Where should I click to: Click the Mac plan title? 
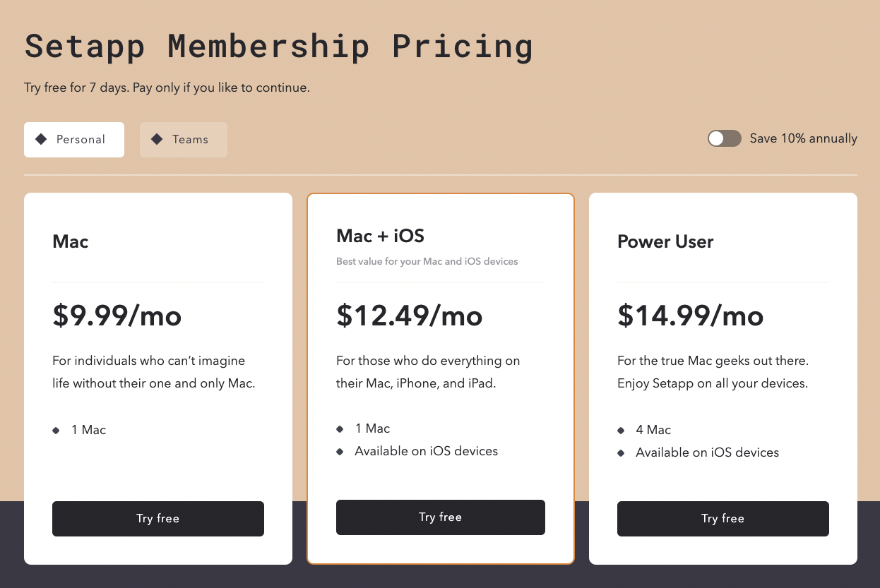coord(71,241)
